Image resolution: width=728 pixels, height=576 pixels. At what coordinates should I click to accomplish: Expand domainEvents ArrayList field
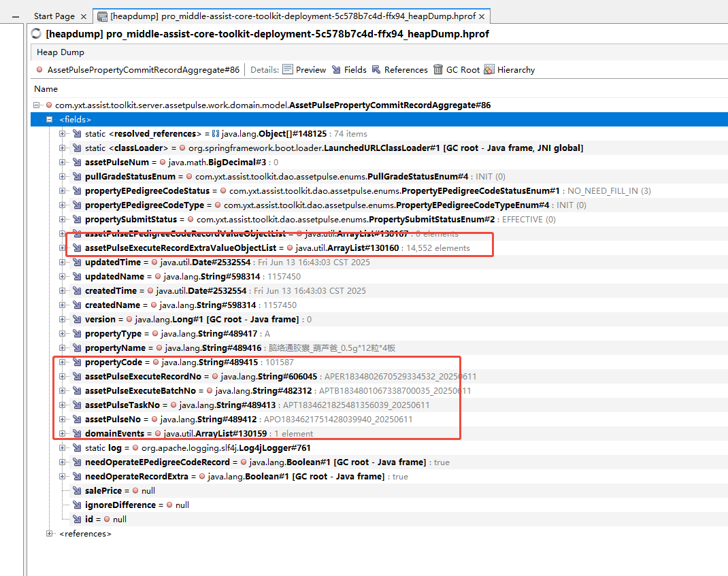(62, 433)
